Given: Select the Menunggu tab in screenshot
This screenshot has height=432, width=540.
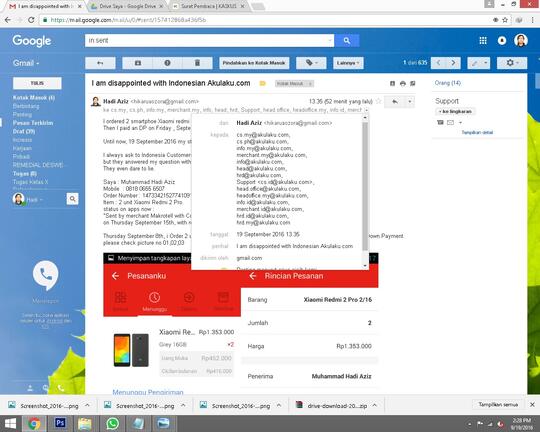Looking at the screenshot, I should [154, 302].
